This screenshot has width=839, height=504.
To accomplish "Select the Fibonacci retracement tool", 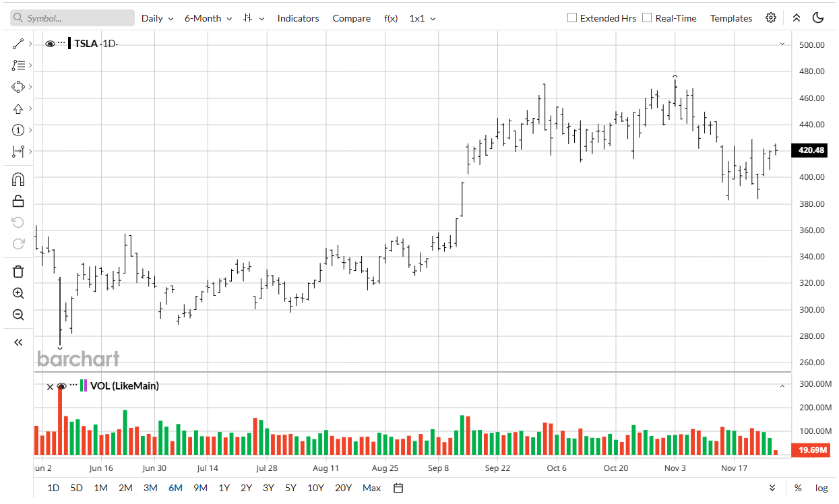I will [x=18, y=65].
